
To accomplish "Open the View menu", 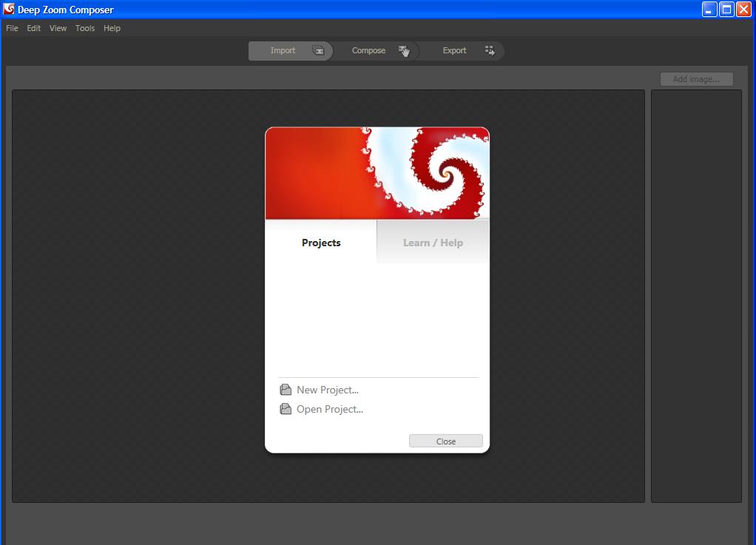I will click(58, 28).
